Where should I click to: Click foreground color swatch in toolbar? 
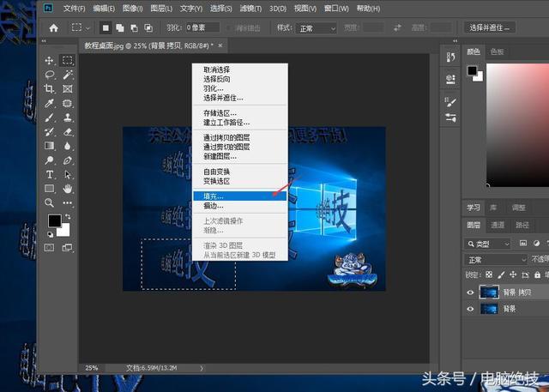[x=54, y=220]
